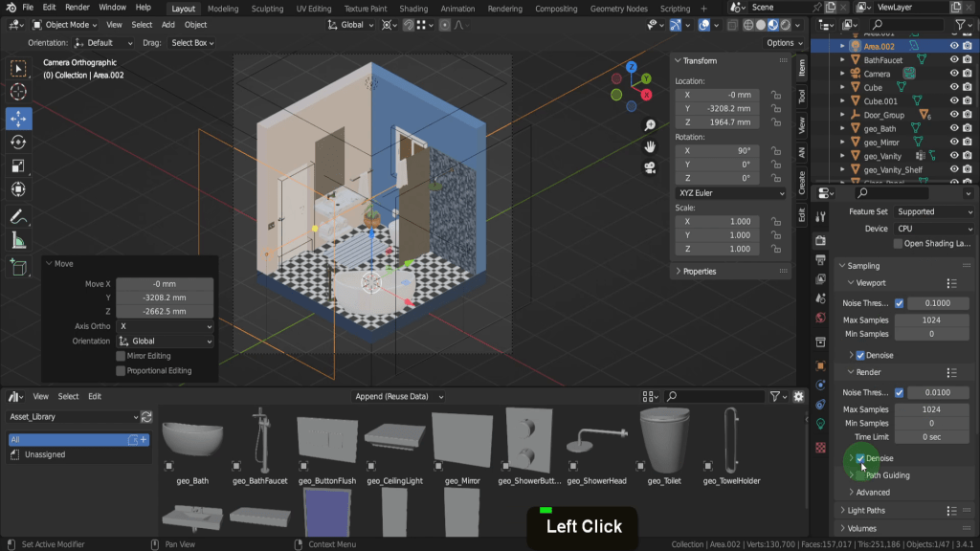980x551 pixels.
Task: Select the Cursor tool in the toolbar
Action: pos(18,92)
